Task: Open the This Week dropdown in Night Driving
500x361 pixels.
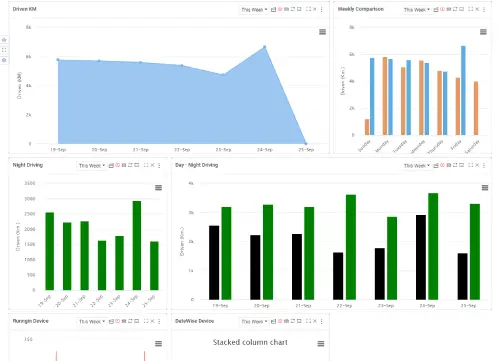Action: click(92, 165)
